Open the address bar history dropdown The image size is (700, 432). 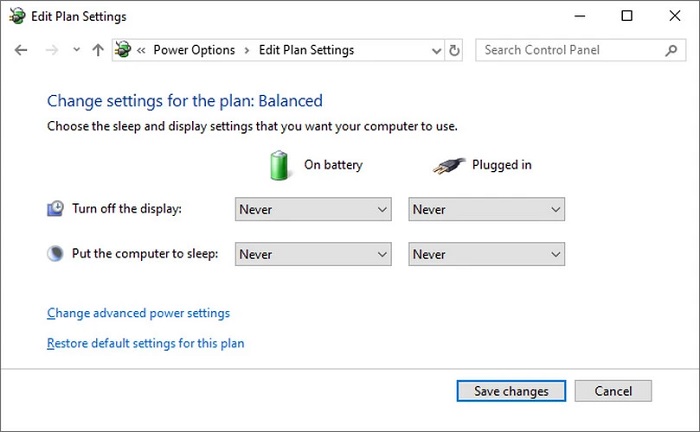pyautogui.click(x=436, y=50)
